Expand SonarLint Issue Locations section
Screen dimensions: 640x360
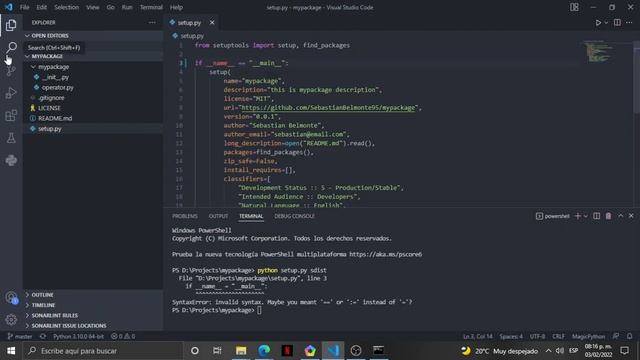[x=93, y=326]
